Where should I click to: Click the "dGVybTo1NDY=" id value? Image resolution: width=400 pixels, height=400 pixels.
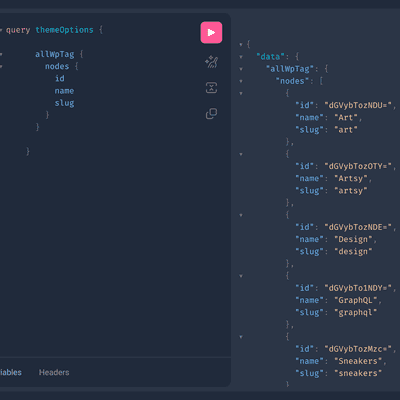click(x=358, y=288)
